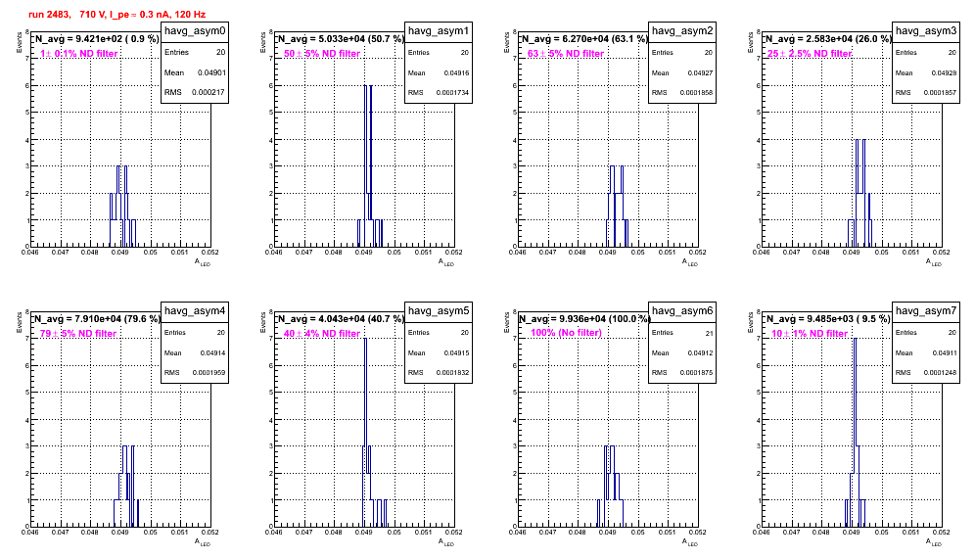Click RMS 0.0001858 in havg_asym2 stats
Screen dimensions: 975x560
[682, 92]
